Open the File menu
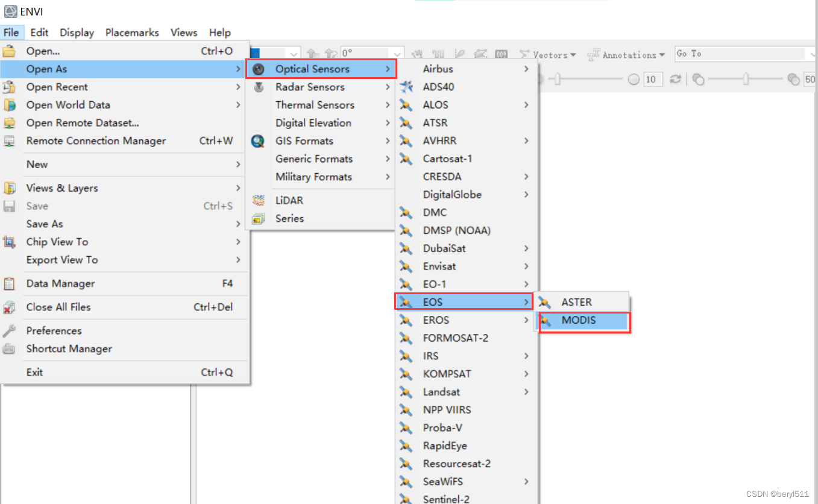 coord(11,33)
